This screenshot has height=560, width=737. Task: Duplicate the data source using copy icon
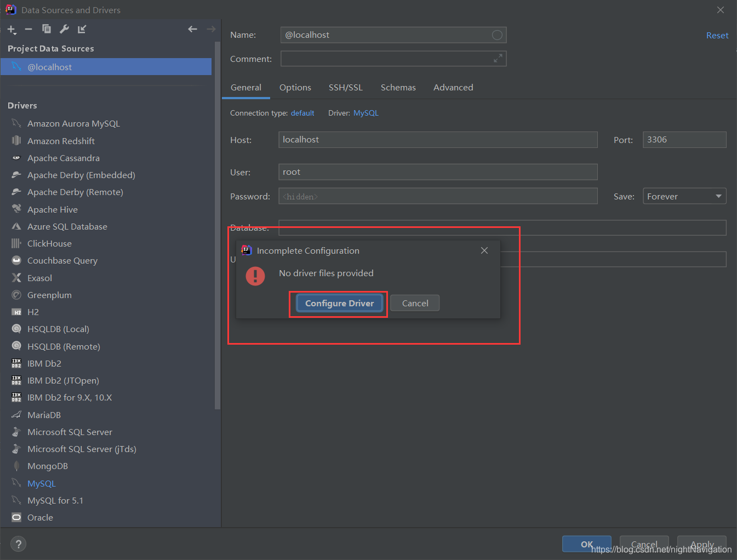47,29
